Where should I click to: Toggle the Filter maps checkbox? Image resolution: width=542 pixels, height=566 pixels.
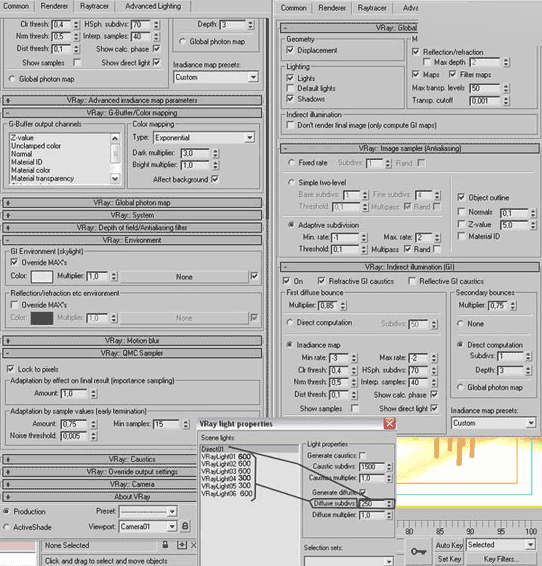pyautogui.click(x=453, y=74)
